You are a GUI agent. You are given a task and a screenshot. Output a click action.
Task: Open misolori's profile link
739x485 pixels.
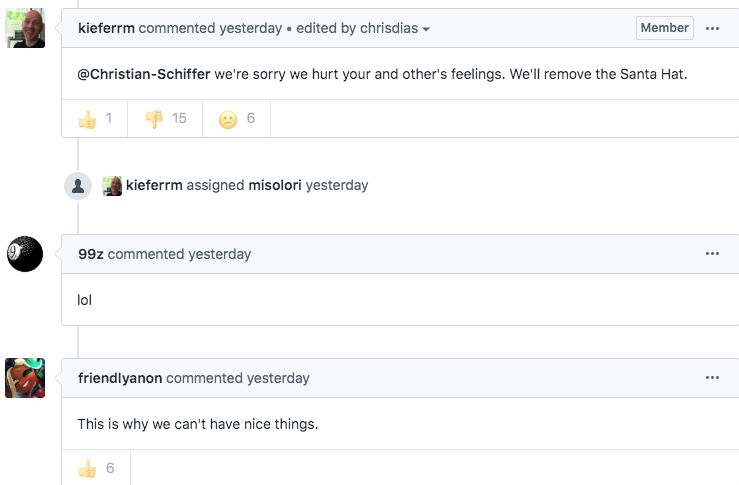click(274, 185)
